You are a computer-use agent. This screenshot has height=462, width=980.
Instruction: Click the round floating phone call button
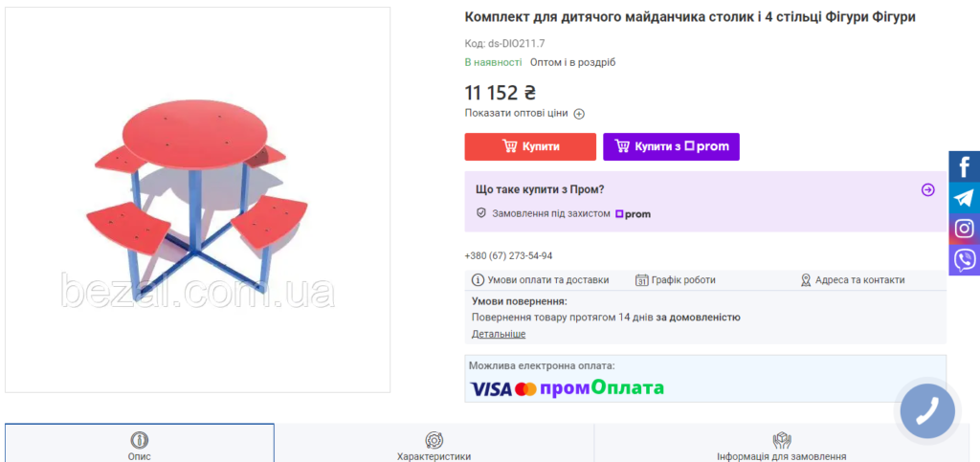[927, 410]
